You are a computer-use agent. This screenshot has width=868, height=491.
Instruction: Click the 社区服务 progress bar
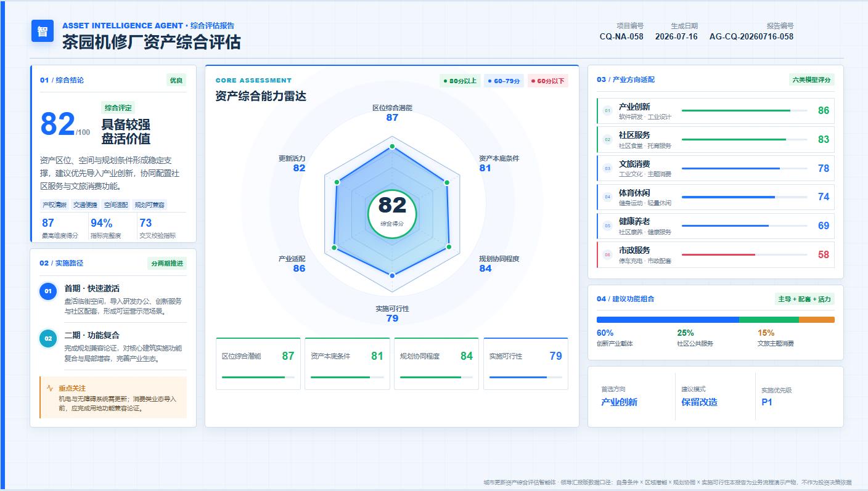[x=745, y=140]
